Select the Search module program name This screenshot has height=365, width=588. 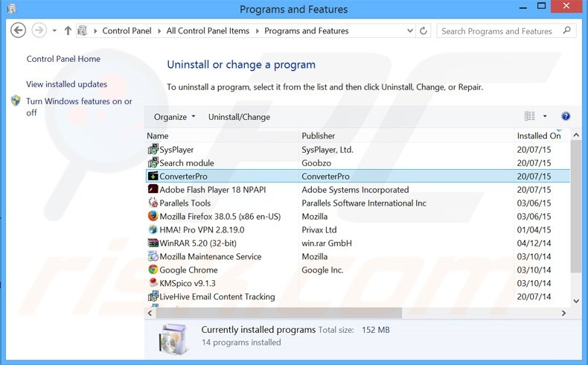[x=187, y=163]
